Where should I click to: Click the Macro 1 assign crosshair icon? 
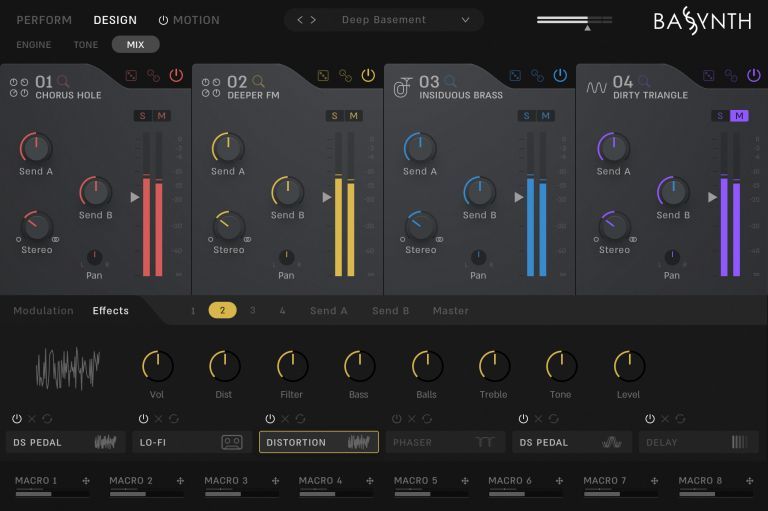click(86, 481)
